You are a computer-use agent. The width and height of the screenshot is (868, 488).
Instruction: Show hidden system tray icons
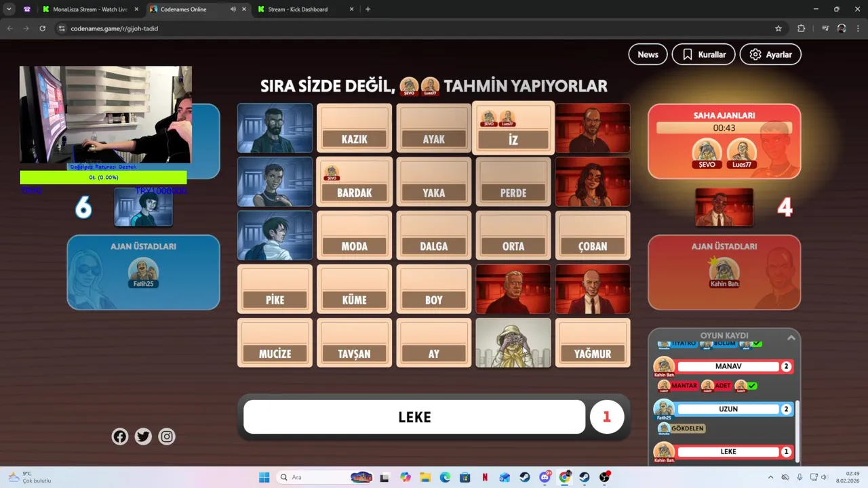coord(770,477)
